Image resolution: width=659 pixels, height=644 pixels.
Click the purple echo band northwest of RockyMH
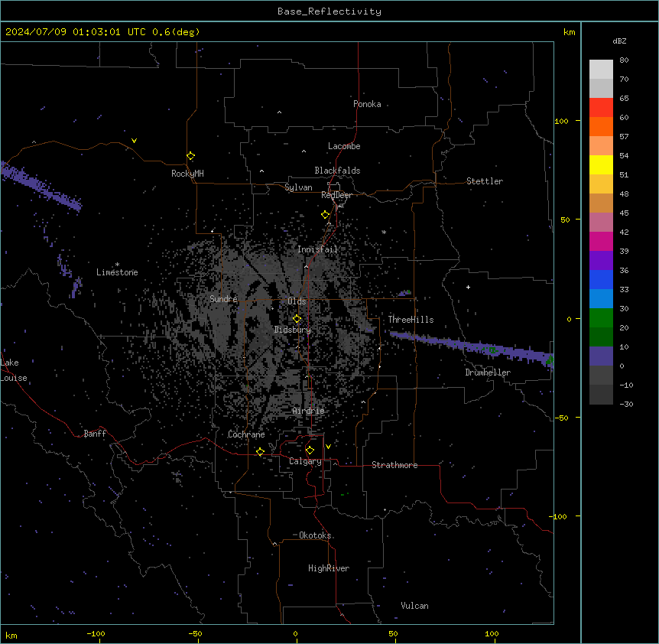coord(42,187)
